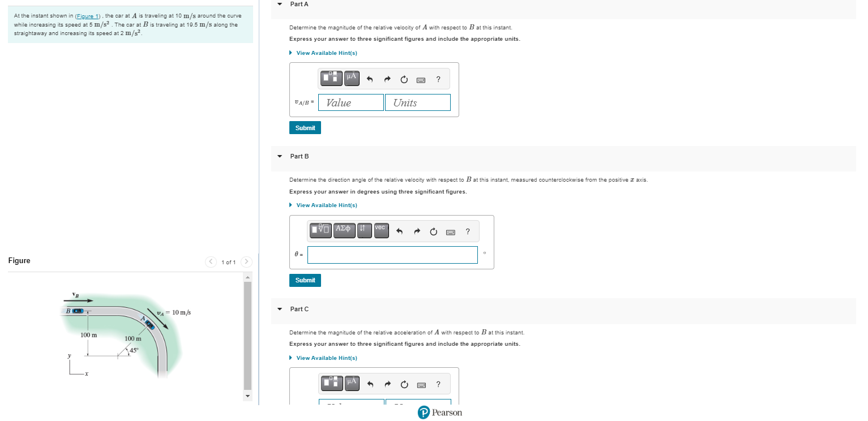
Task: Expand View Available Hint(s) under Part A
Action: point(323,53)
